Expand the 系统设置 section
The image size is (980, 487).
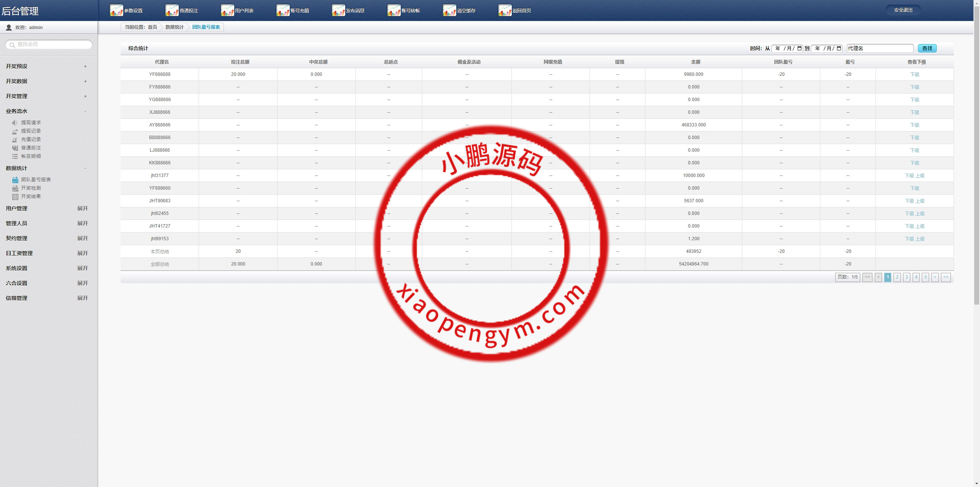tap(82, 268)
